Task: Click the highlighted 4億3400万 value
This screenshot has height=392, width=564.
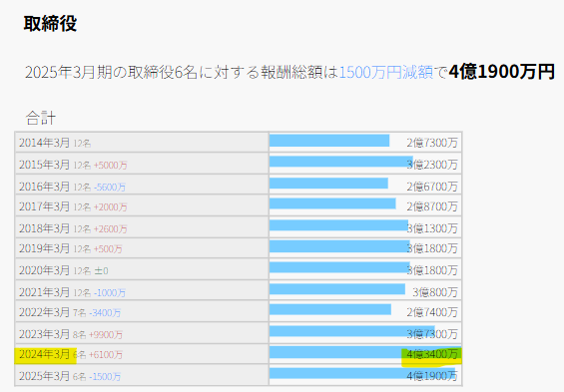Action: coord(432,355)
